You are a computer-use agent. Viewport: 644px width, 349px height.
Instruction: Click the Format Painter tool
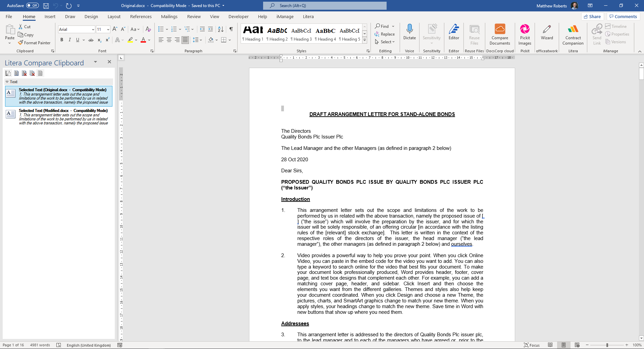[x=34, y=43]
